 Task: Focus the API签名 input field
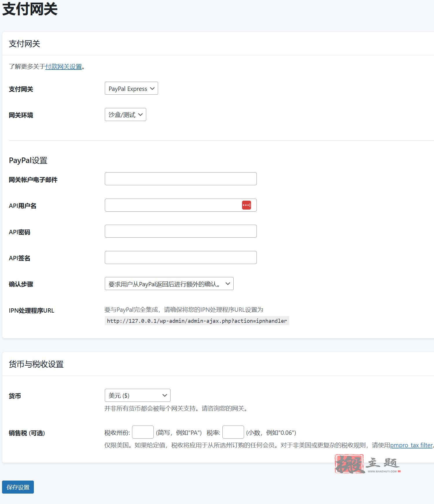pos(181,258)
